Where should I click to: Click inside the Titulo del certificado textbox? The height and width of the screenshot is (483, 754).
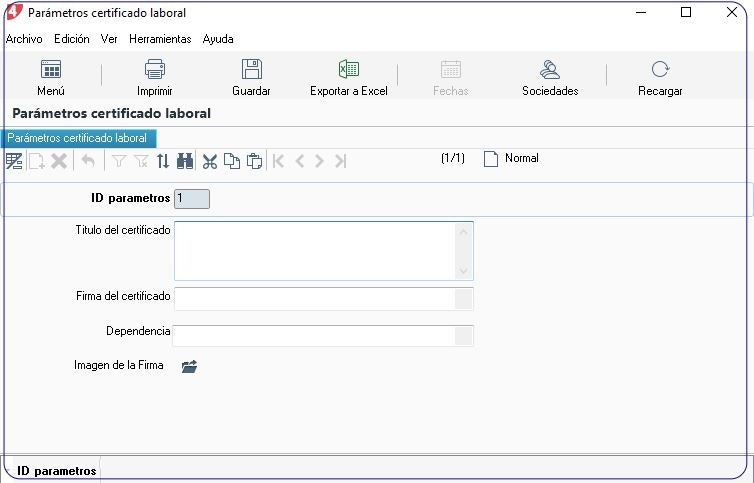pyautogui.click(x=315, y=251)
